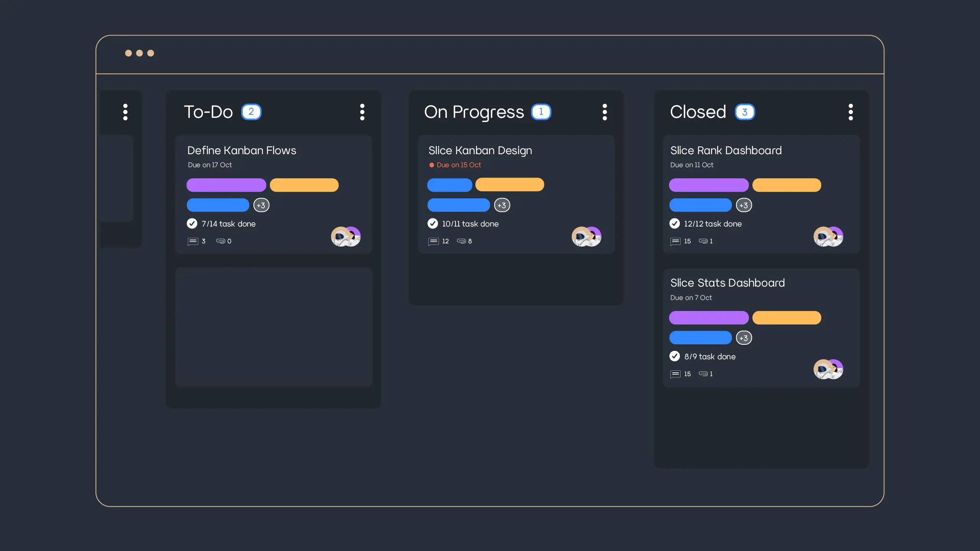Open the Slice Stats Dashboard card title
Viewport: 980px width, 551px height.
tap(727, 283)
